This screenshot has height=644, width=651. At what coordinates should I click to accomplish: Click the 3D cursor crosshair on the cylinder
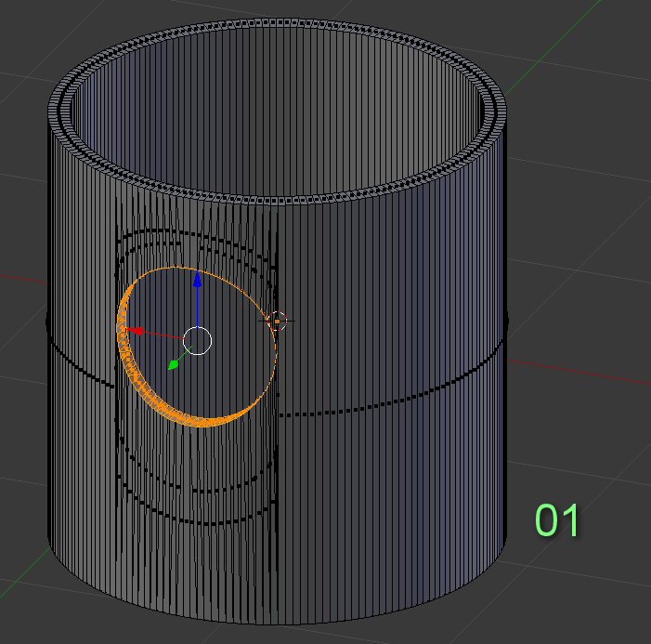coord(277,322)
